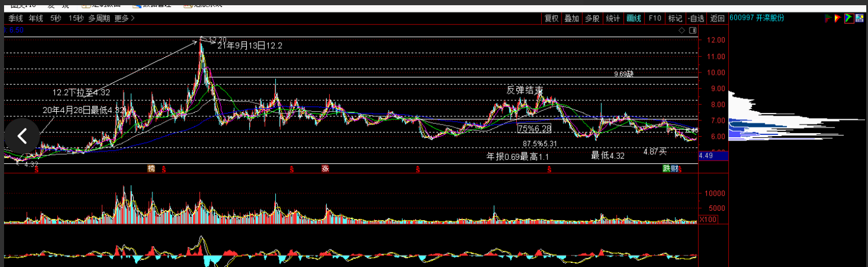The image size is (868, 267).
Task: Click the red-green bar chart icon next to 开滦股份
Action: 827,19
